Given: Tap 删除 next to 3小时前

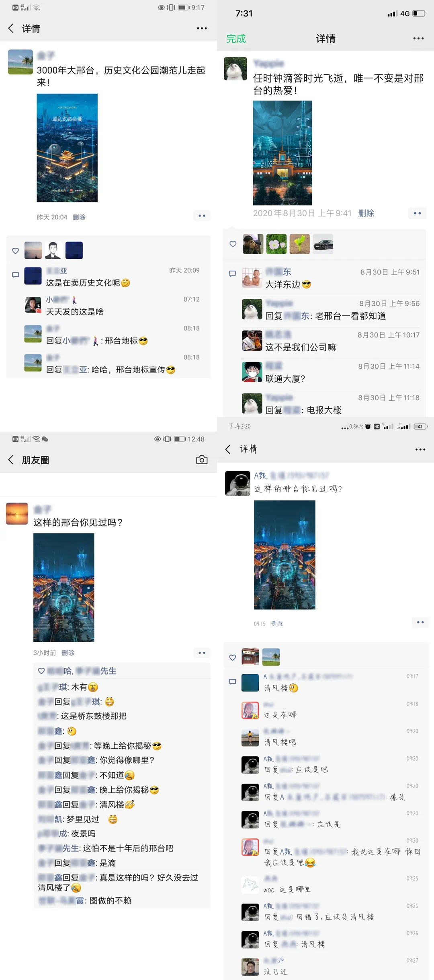Looking at the screenshot, I should [68, 653].
